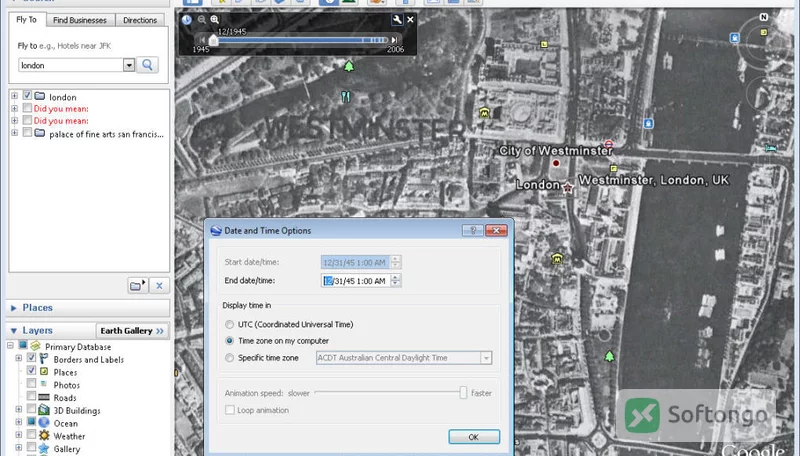The height and width of the screenshot is (456, 800).
Task: Open Earth Gallery
Action: coord(132,331)
